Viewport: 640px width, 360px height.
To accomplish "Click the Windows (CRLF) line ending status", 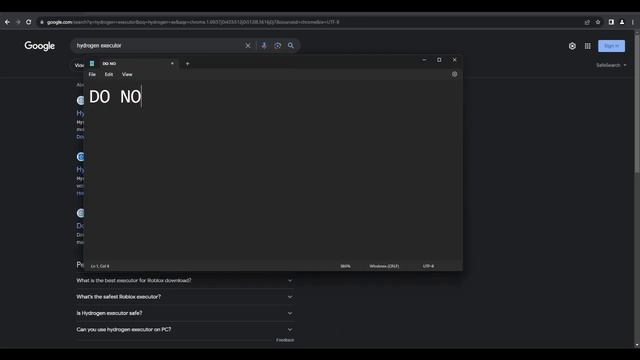I will (384, 266).
